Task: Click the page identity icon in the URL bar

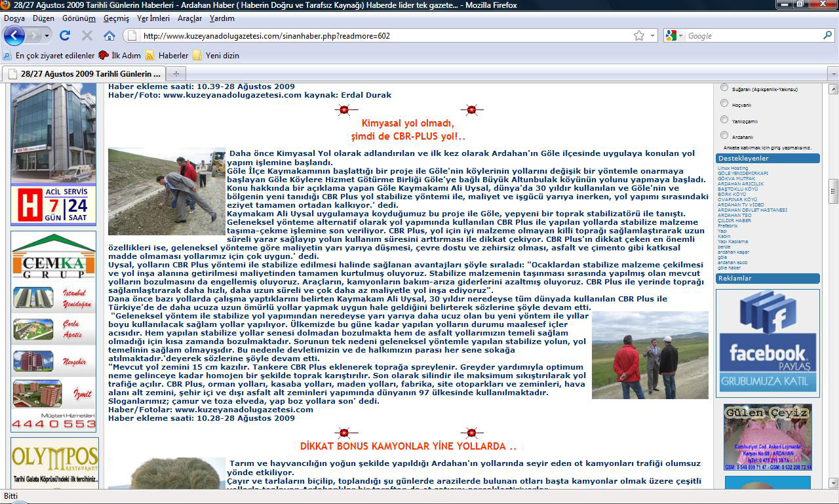Action: click(x=132, y=35)
